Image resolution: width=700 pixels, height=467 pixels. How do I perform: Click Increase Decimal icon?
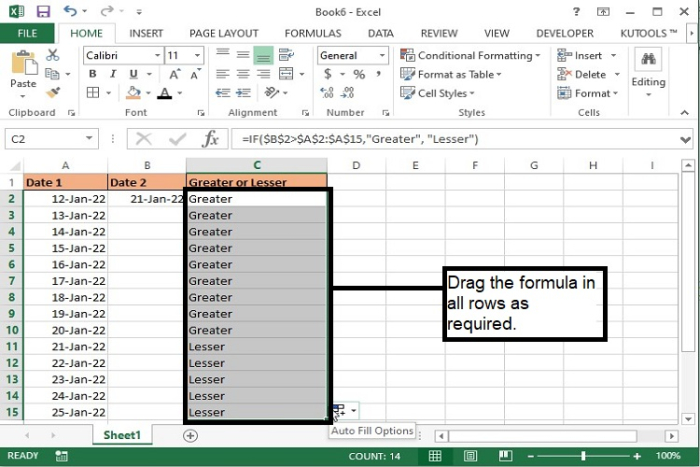(327, 93)
